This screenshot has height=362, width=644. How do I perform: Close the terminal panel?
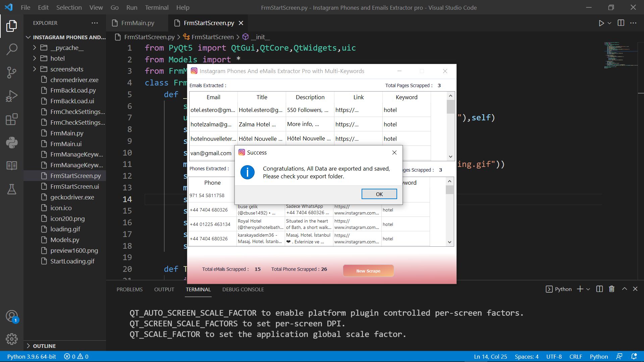(x=635, y=289)
